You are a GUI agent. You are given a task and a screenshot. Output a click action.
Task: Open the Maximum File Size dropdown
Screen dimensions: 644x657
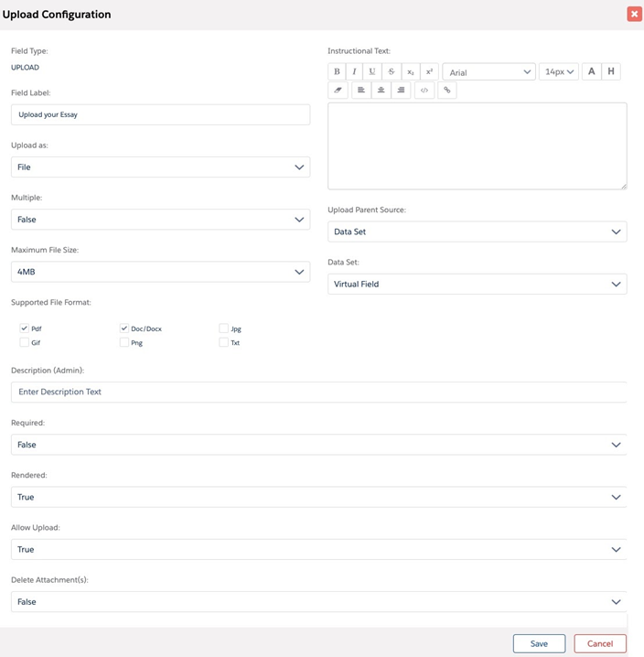pyautogui.click(x=160, y=272)
